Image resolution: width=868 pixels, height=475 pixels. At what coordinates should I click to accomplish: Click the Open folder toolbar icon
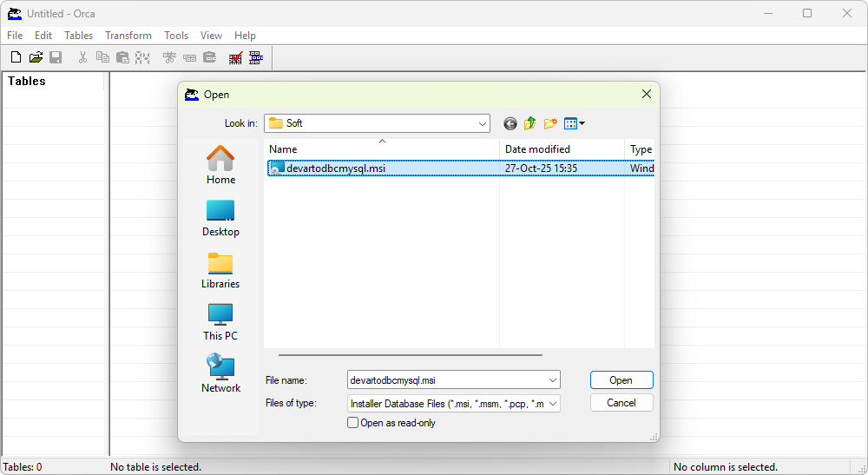pyautogui.click(x=36, y=57)
